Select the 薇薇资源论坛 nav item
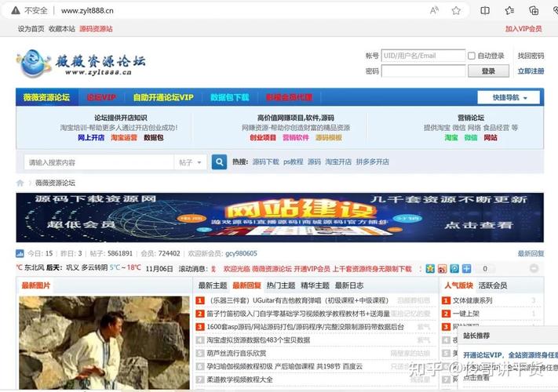 point(46,97)
